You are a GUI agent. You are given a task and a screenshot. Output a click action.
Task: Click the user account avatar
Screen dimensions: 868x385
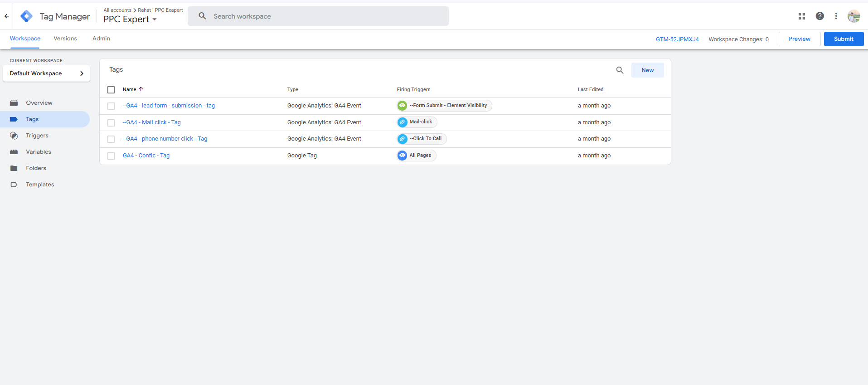tap(853, 16)
